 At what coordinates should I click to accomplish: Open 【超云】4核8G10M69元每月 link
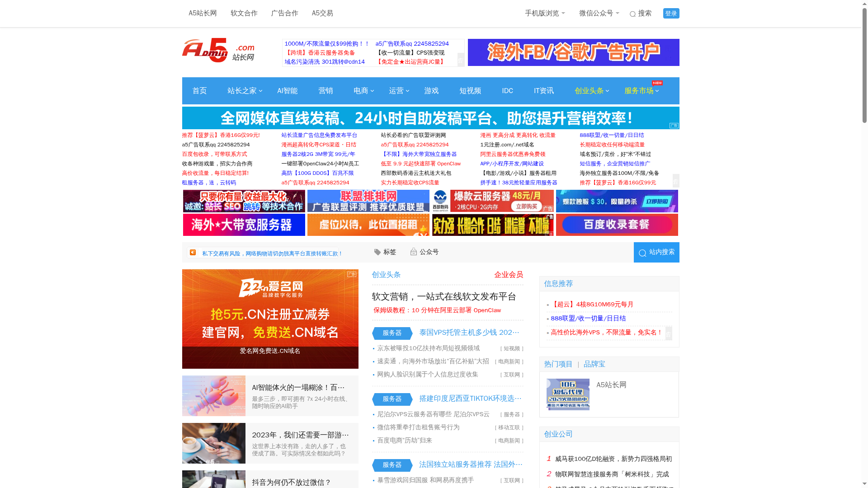click(x=592, y=305)
